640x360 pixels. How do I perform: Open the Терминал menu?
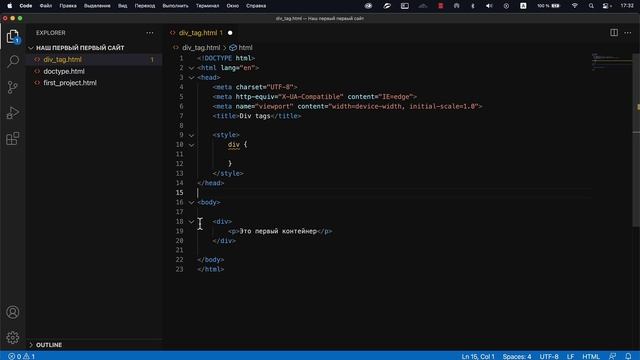(x=207, y=6)
